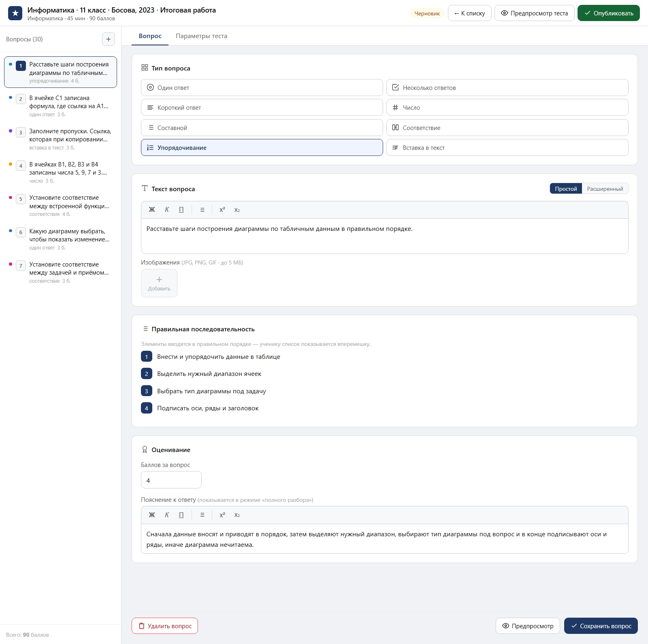Add a new question with plus button
This screenshot has width=648, height=644.
pos(108,39)
